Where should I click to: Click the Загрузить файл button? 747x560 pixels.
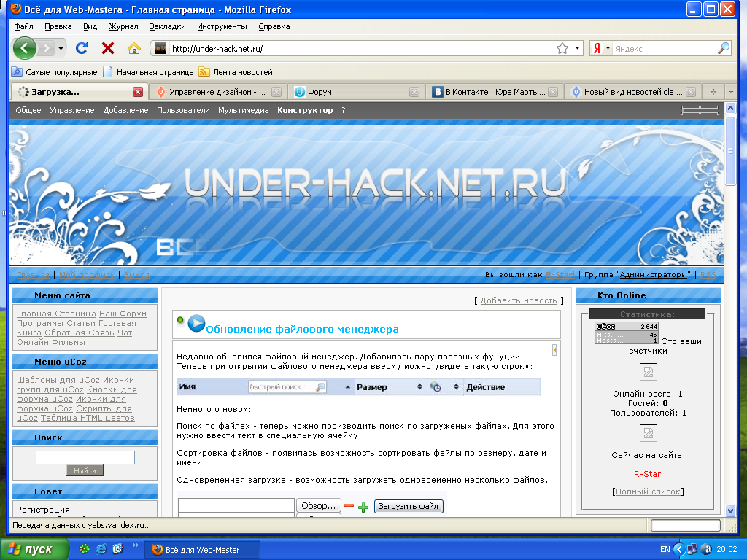(409, 506)
